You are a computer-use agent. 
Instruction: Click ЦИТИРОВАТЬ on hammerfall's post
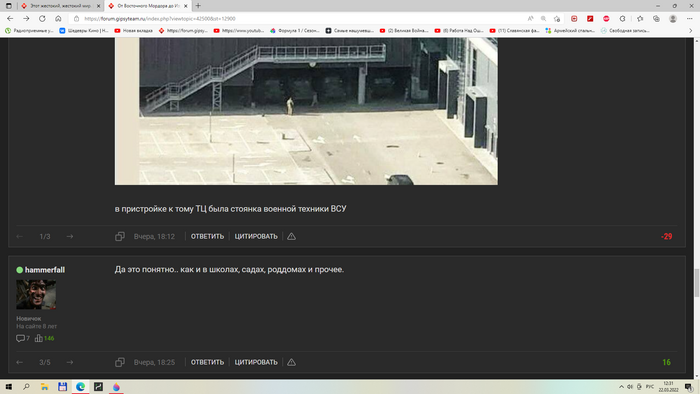(x=256, y=362)
